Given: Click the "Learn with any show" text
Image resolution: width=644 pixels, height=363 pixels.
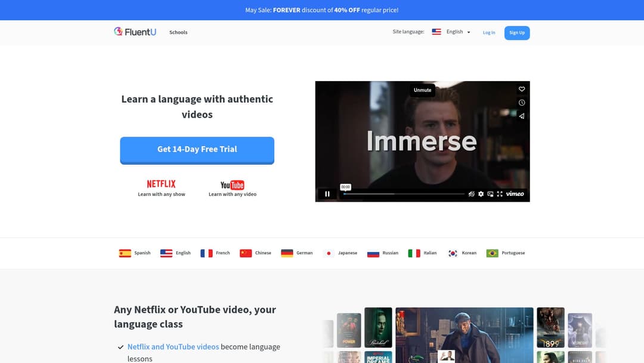Looking at the screenshot, I should click(x=162, y=194).
